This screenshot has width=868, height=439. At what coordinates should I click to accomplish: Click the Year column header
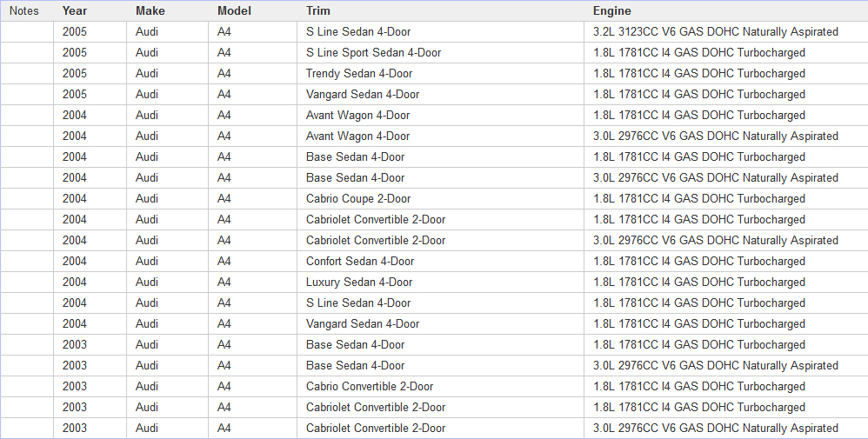tap(75, 11)
